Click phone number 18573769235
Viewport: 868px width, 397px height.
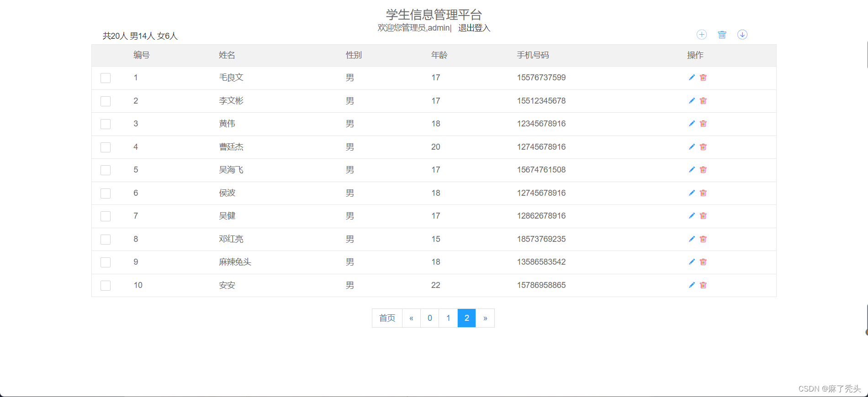tap(541, 239)
